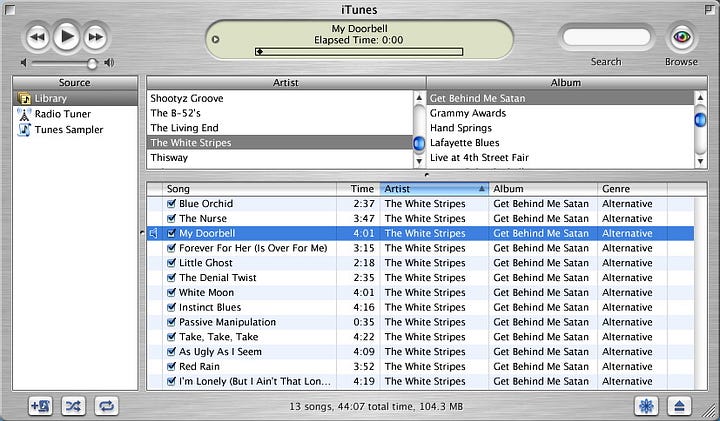
Task: Toggle shuffle mode
Action: point(73,406)
